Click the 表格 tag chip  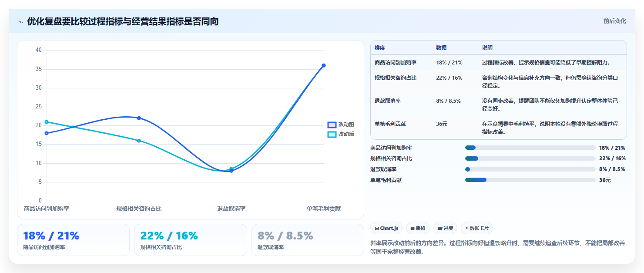(x=418, y=228)
